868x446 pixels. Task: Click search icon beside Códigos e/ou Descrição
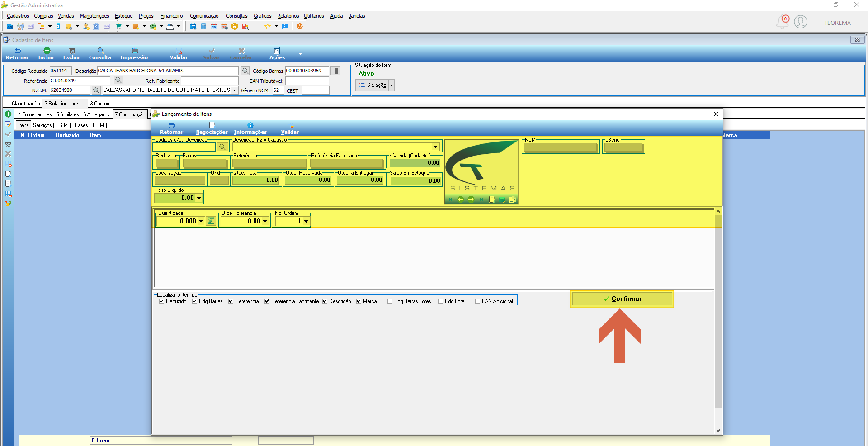222,147
